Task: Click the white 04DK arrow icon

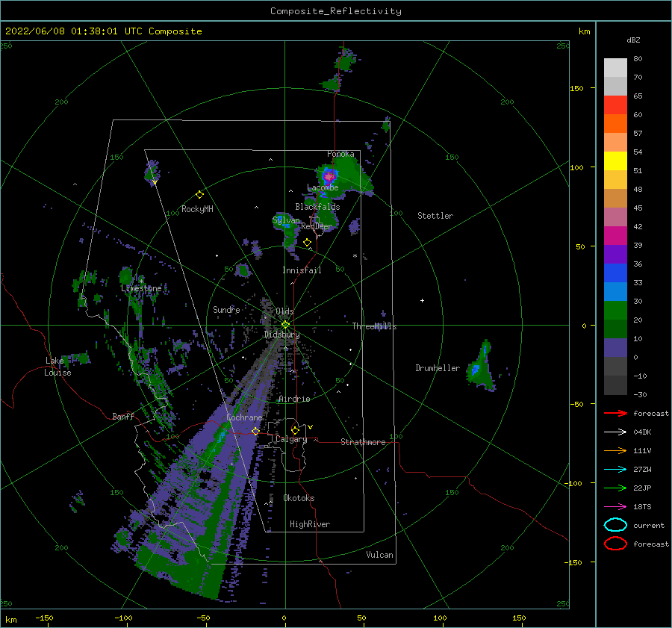Action: click(x=615, y=432)
